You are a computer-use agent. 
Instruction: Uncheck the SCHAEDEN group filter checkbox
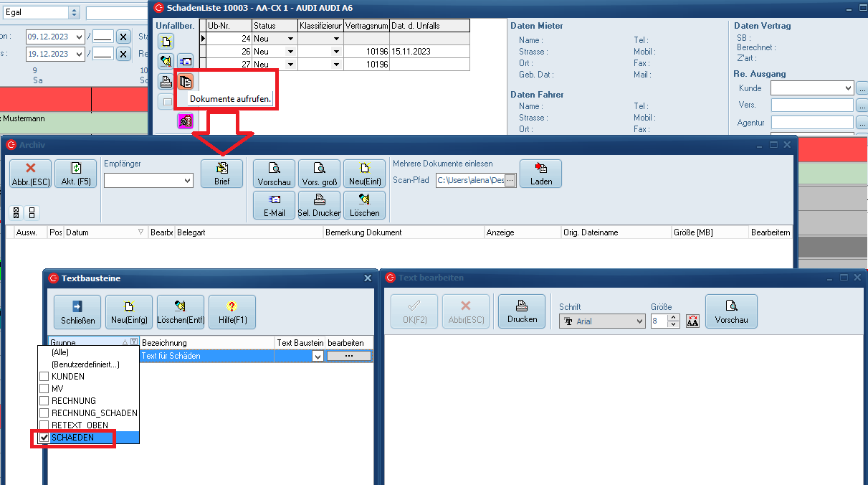pyautogui.click(x=44, y=438)
